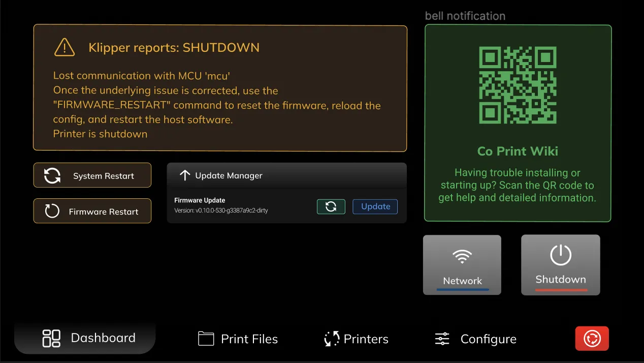Click the warning triangle icon
Screen dimensions: 644x363
65,47
